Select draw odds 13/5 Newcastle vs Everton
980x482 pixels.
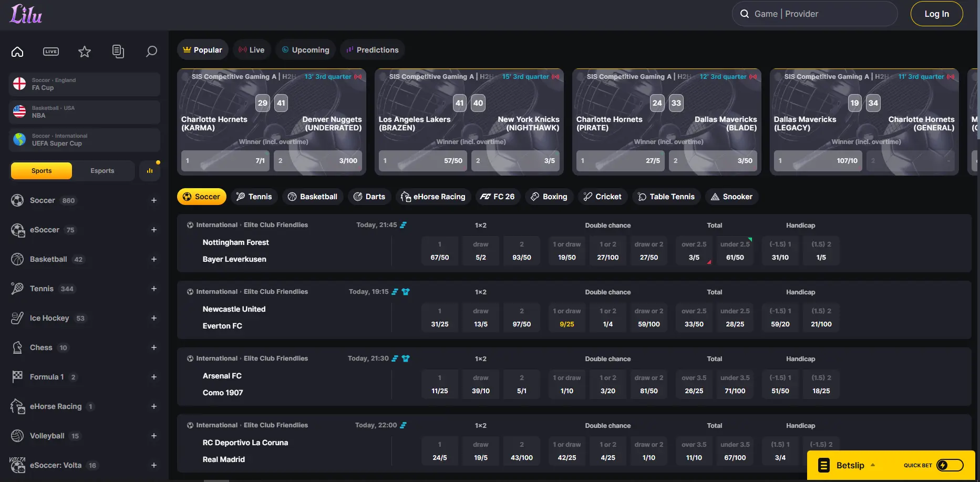click(x=481, y=317)
